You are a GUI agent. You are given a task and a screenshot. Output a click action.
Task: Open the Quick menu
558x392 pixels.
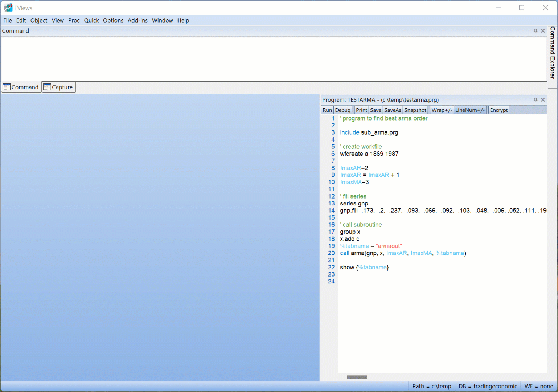point(91,20)
